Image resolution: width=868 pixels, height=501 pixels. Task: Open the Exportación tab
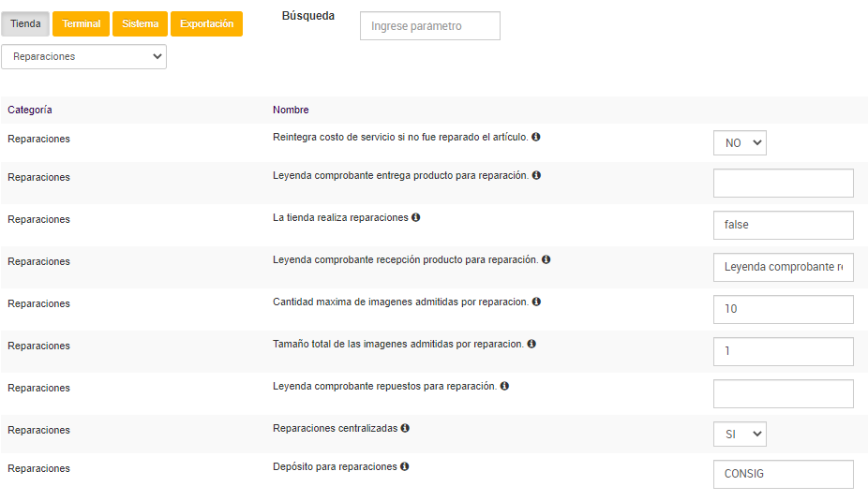[x=206, y=24]
